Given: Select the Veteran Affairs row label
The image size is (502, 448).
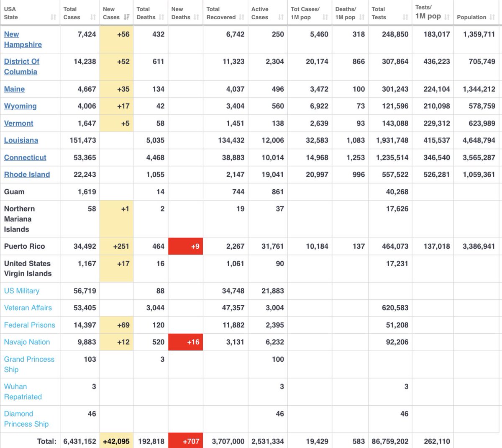Looking at the screenshot, I should point(28,308).
